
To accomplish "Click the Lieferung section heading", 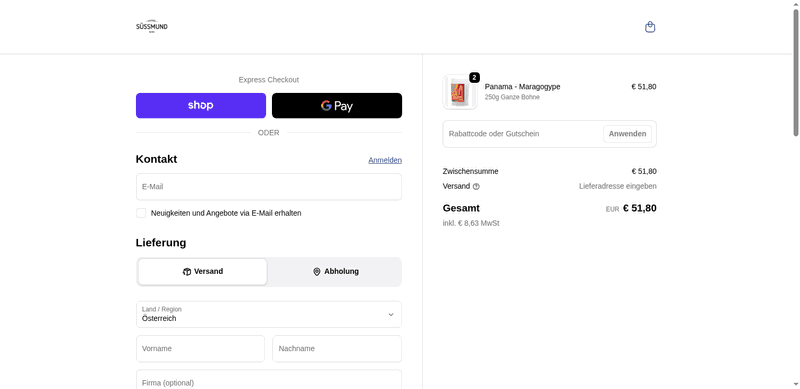I will pos(161,242).
